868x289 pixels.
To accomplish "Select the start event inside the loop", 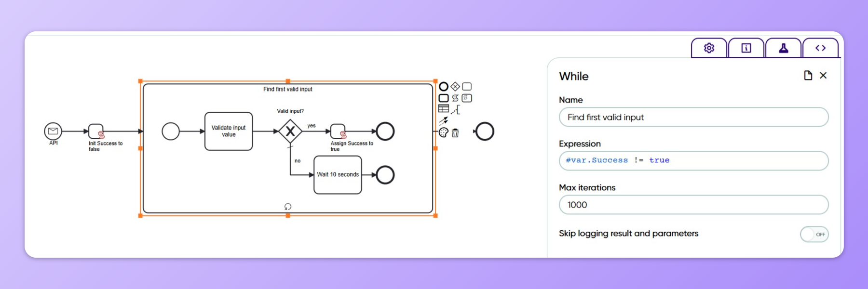I will [x=171, y=131].
